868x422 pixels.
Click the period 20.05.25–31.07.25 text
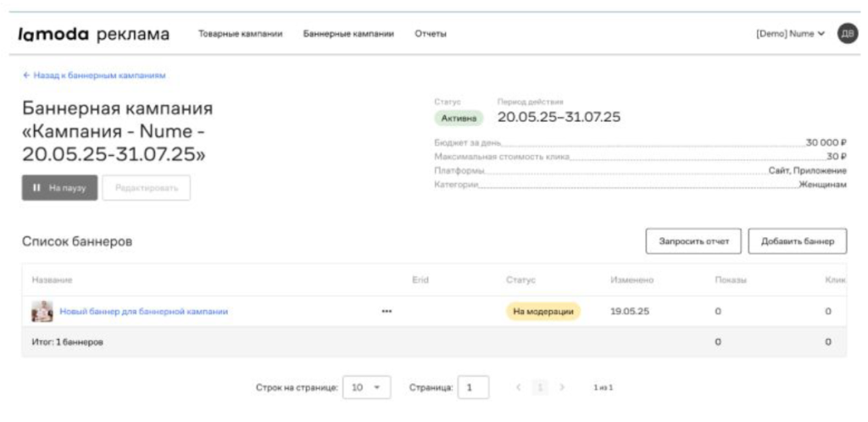pyautogui.click(x=559, y=117)
